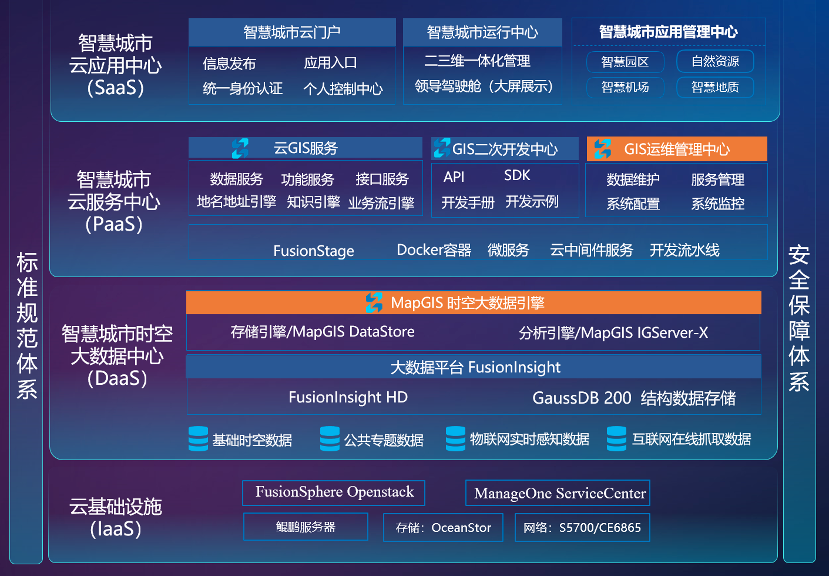Click the 数据维护 text
Image resolution: width=830 pixels, height=576 pixels.
[x=633, y=179]
